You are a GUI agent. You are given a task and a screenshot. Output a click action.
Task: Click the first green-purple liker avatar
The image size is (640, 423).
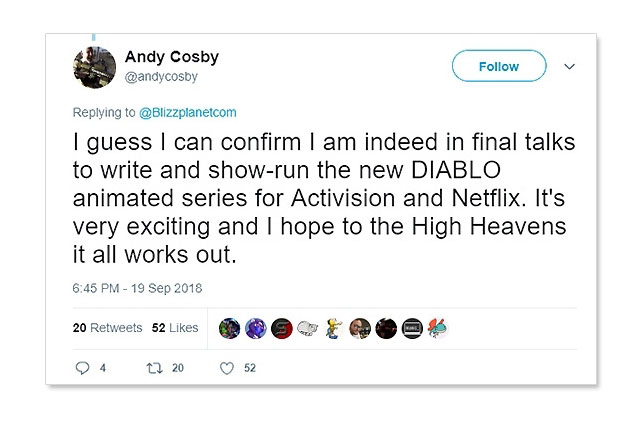(x=229, y=328)
